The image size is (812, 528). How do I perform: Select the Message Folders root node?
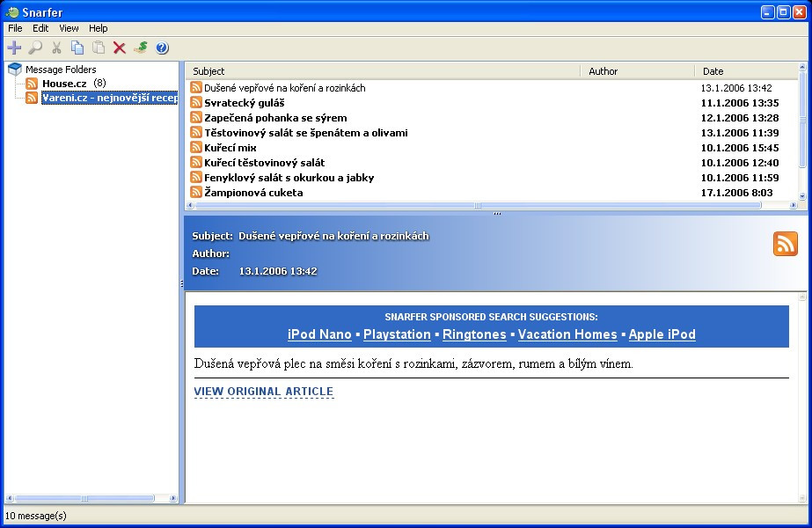click(60, 70)
